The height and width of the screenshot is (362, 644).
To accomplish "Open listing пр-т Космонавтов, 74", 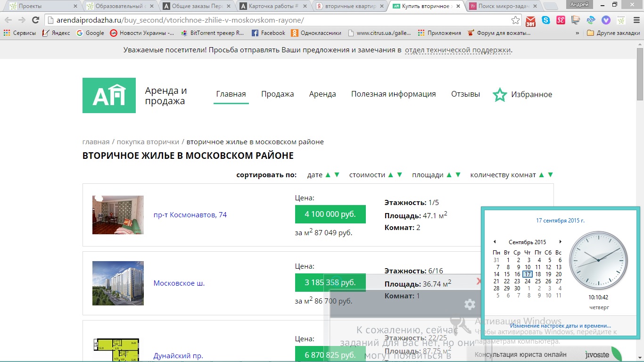I will coord(190,215).
